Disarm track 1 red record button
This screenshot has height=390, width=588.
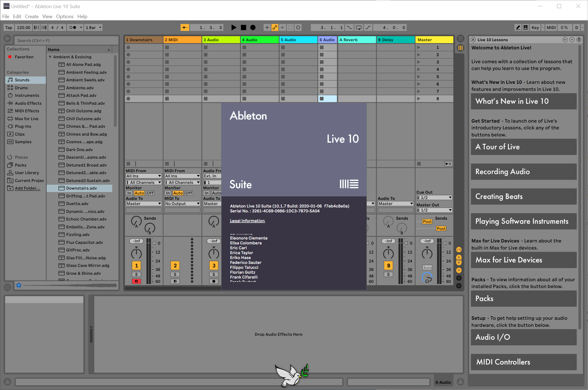pyautogui.click(x=136, y=281)
